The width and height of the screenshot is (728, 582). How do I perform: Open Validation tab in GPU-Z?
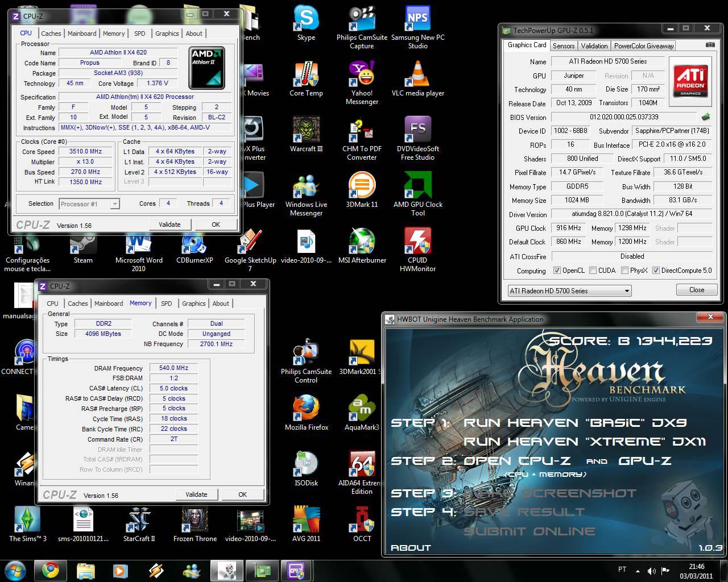tap(594, 46)
